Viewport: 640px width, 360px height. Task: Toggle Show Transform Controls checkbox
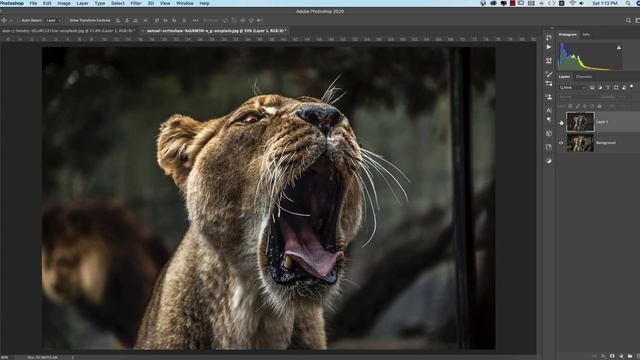pos(67,20)
